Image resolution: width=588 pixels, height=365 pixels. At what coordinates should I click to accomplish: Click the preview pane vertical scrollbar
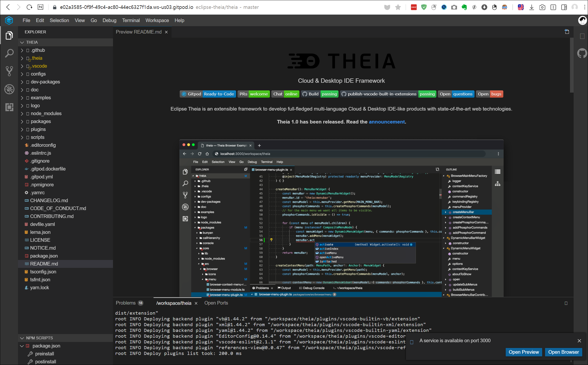571,65
